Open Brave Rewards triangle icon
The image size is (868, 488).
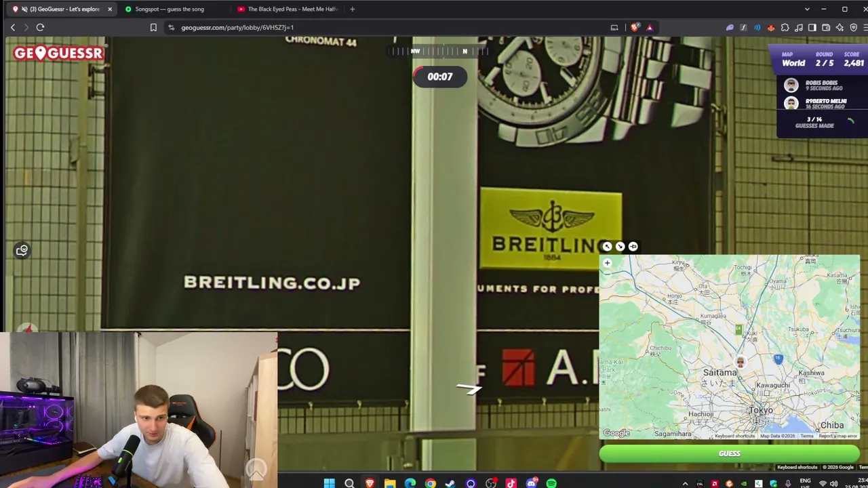click(650, 27)
